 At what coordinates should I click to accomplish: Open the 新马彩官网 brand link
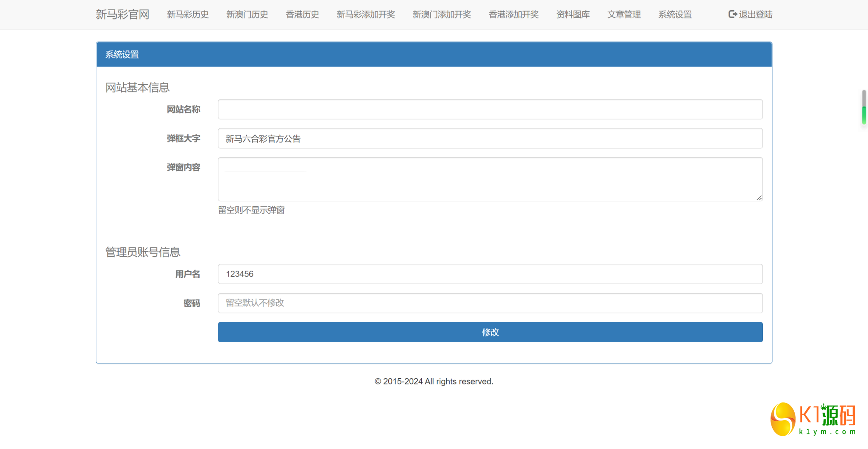(x=122, y=14)
